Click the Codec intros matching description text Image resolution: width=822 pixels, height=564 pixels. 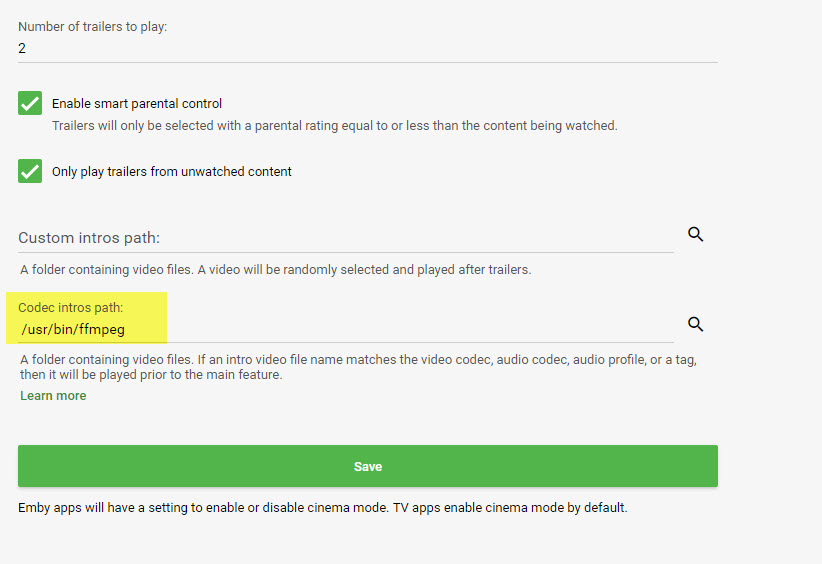click(357, 367)
